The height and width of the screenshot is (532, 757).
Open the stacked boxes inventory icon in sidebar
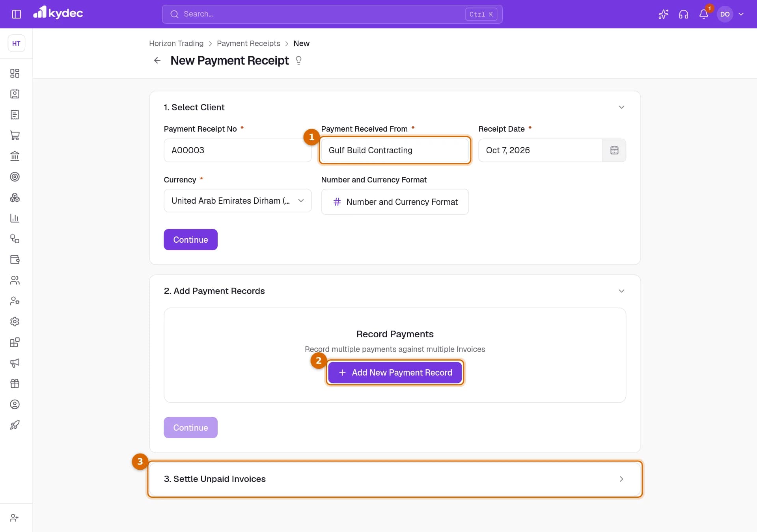[15, 197]
